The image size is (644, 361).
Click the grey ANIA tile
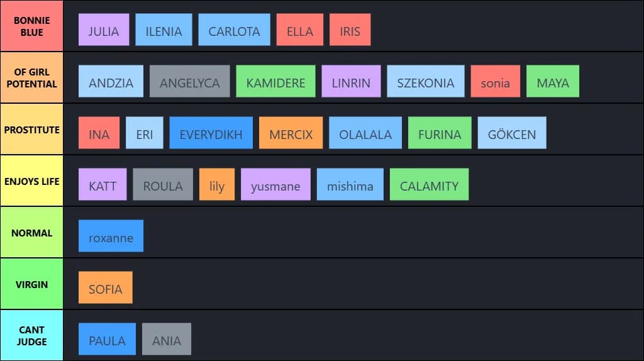click(166, 339)
